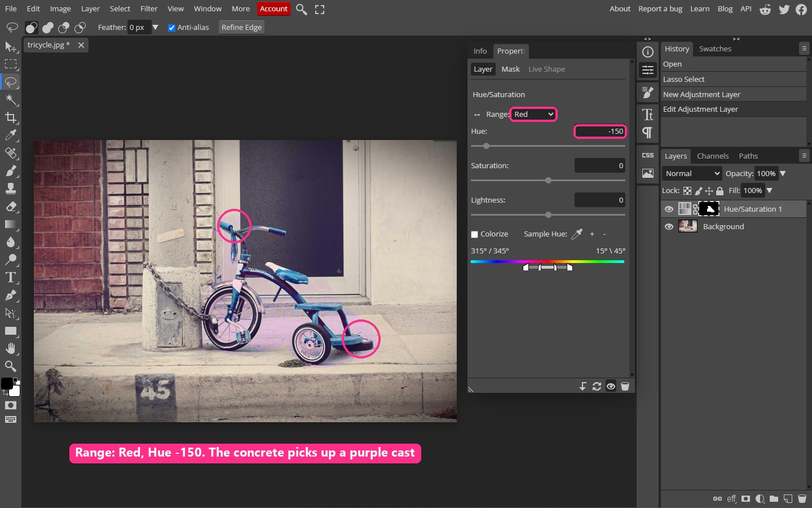This screenshot has width=812, height=508.
Task: Select the Lasso Select tool in toolbar
Action: pyautogui.click(x=11, y=82)
